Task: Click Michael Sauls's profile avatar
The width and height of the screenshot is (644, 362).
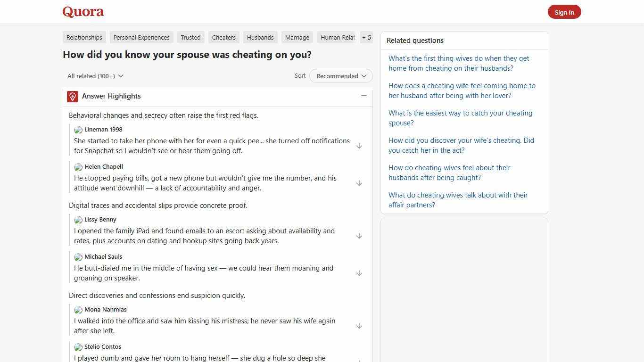Action: 78,257
